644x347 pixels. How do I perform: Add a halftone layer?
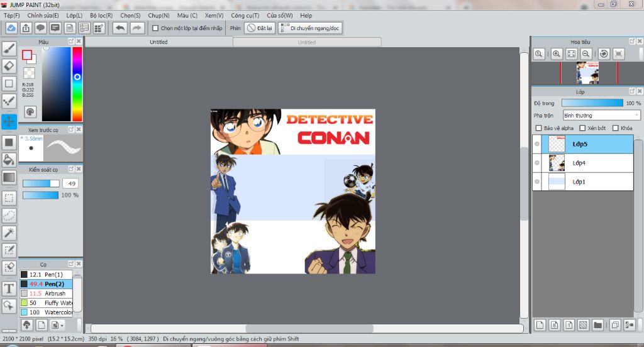tap(583, 325)
